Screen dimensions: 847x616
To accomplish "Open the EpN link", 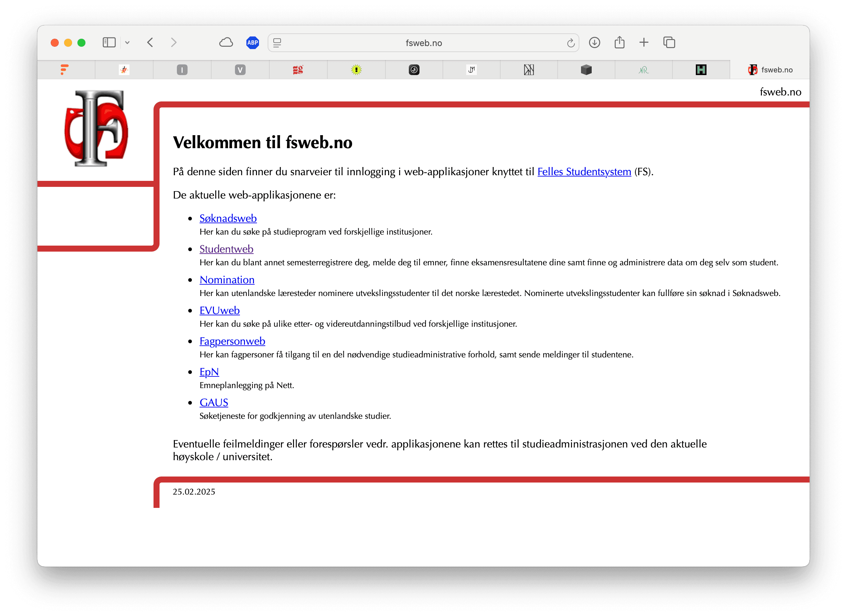I will [x=209, y=372].
